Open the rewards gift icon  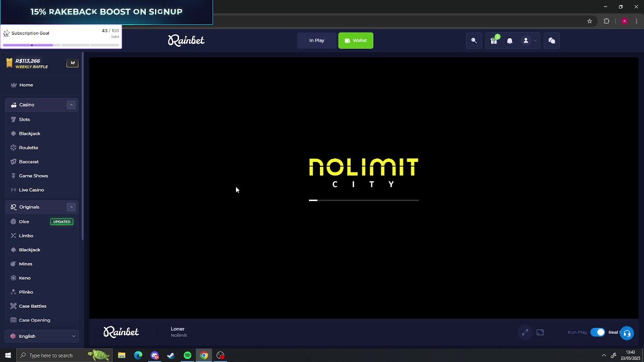click(494, 40)
